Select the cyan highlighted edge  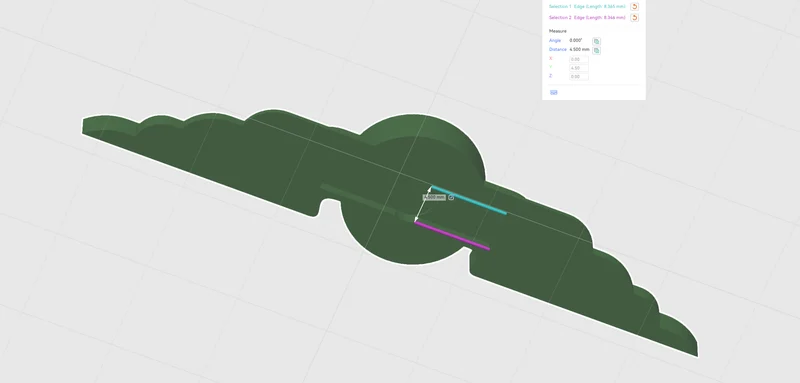(469, 200)
